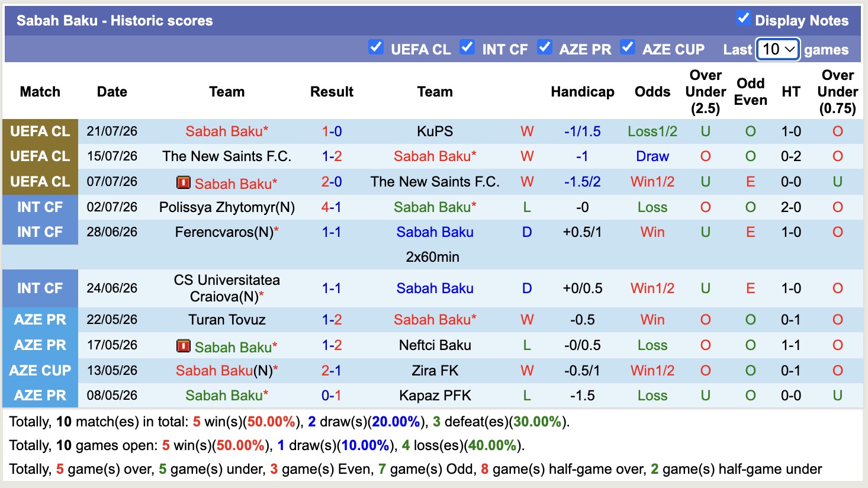Click the 1-0 result against KuPS
This screenshot has width=868, height=488.
[x=332, y=131]
